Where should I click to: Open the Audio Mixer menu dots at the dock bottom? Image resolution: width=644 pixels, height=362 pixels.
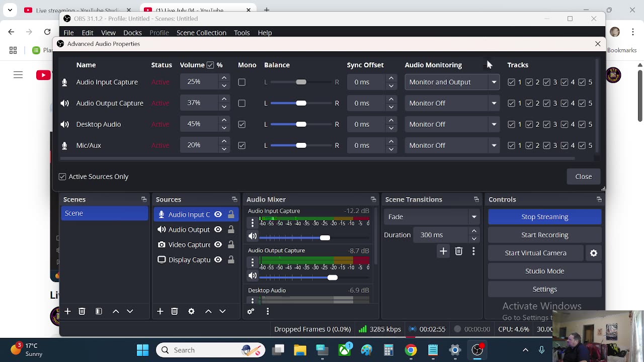[x=268, y=311]
